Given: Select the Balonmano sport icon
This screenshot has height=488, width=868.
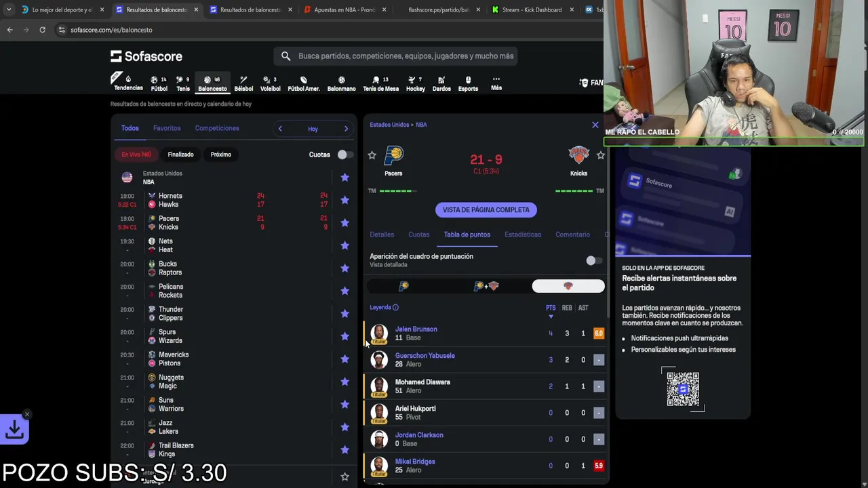Looking at the screenshot, I should pos(341,83).
